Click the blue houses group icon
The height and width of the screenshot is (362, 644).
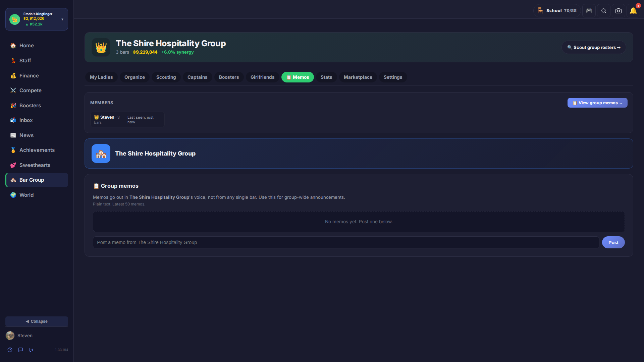[101, 154]
